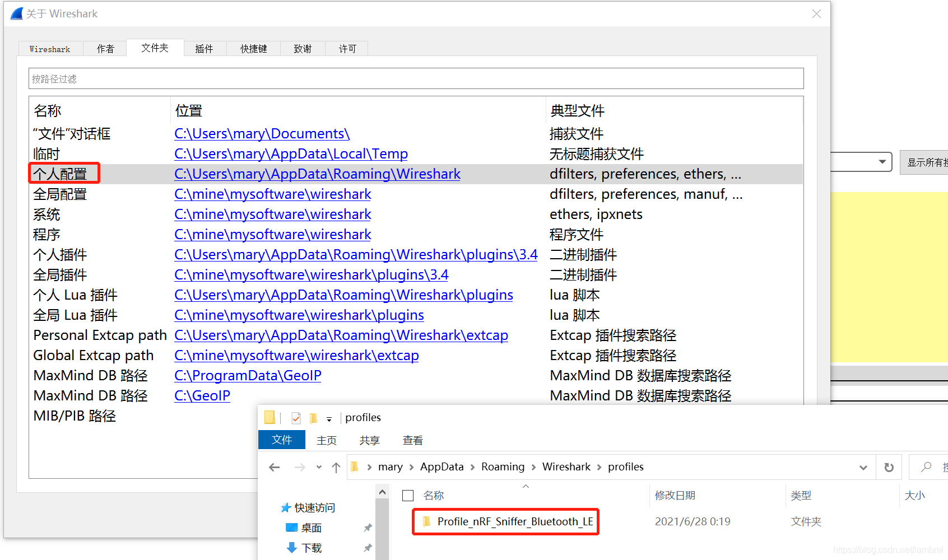
Task: Open the AppData\Local\Temp folder link
Action: coord(291,154)
